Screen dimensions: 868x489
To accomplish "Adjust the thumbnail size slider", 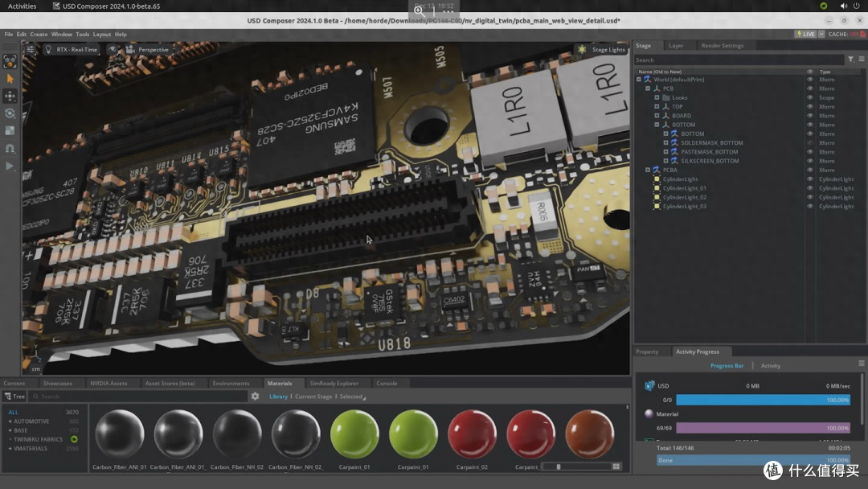I will click(x=576, y=466).
